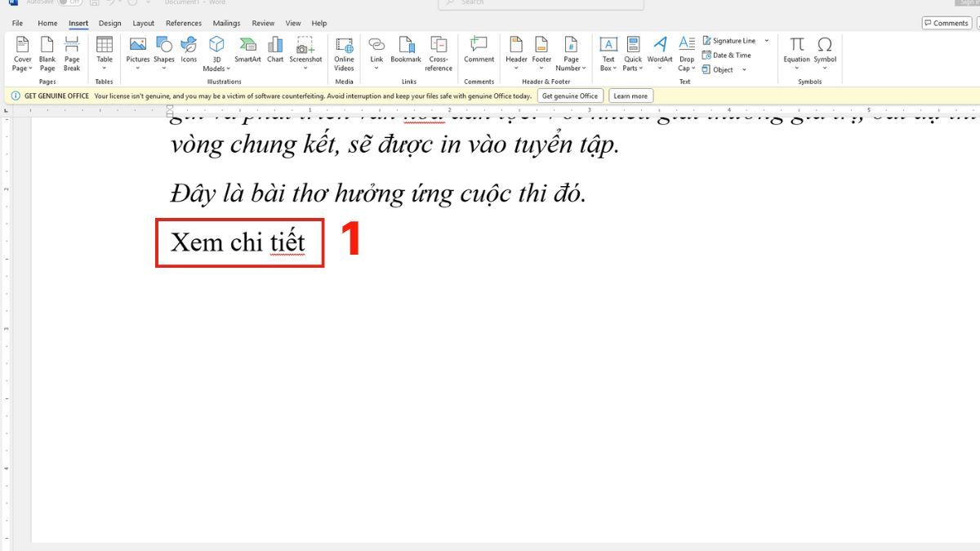Add a Comment from the ribbon
Image resolution: width=980 pixels, height=551 pixels.
[479, 50]
